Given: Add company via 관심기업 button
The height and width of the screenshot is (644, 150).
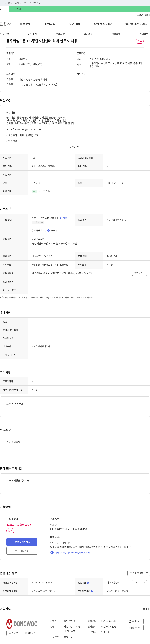Looking at the screenshot, I should [14, 633].
